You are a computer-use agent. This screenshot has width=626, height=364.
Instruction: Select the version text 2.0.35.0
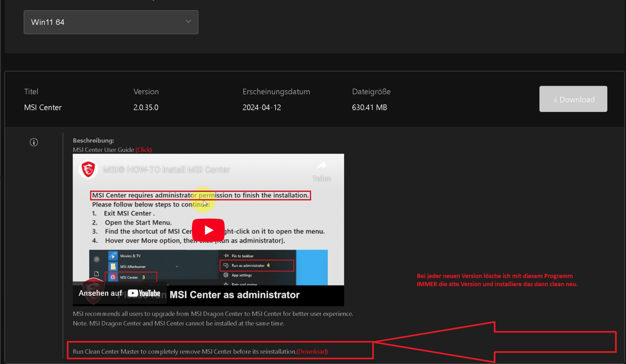coord(146,107)
